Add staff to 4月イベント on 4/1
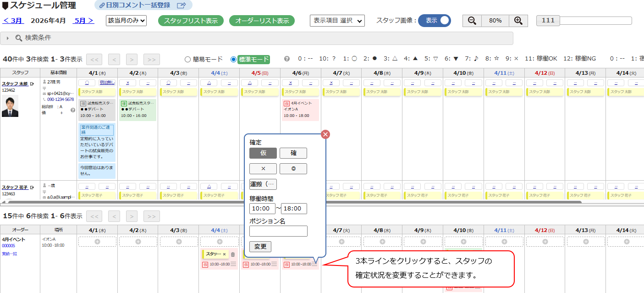Screen dimensions: 644x293 coord(97,242)
